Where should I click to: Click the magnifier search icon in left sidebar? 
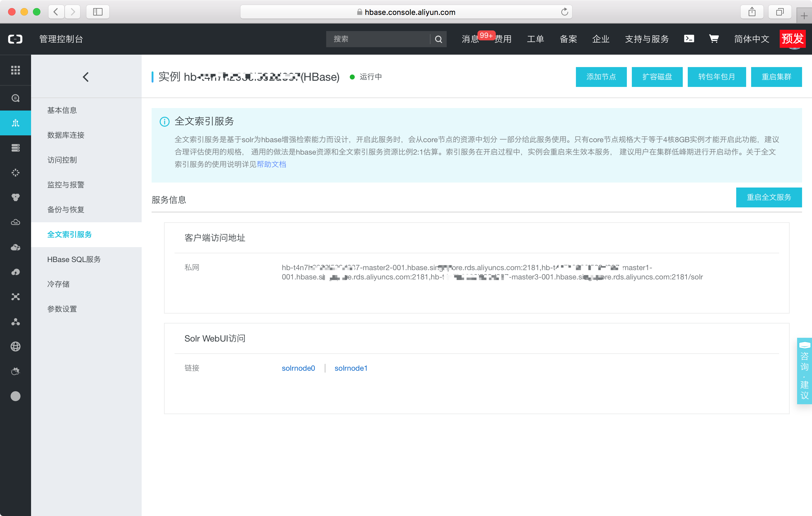[16, 98]
